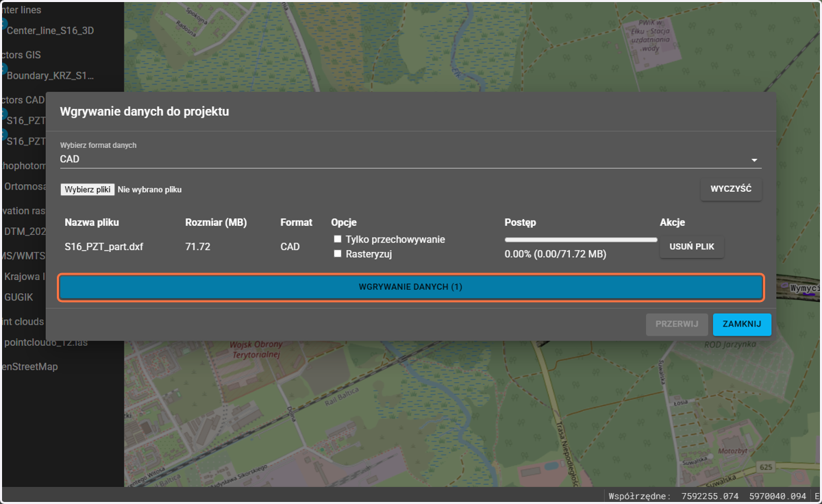
Task: Click the 'Nie wybrano pliku' label
Action: (149, 190)
